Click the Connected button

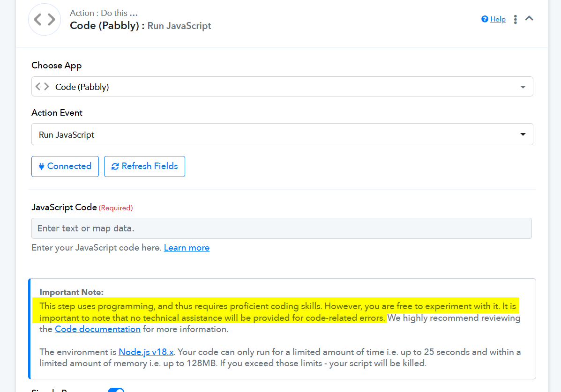65,166
